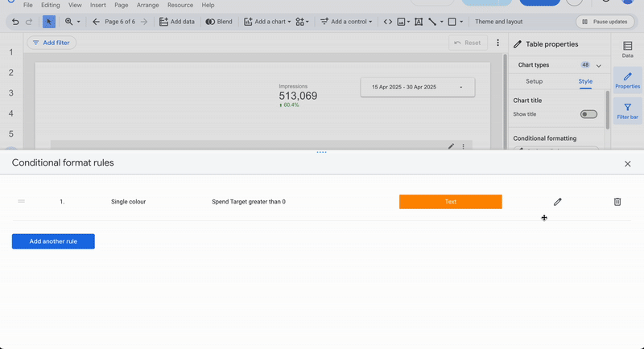Open the Page 6 of 6 selector
This screenshot has height=349, width=644.
click(x=120, y=22)
